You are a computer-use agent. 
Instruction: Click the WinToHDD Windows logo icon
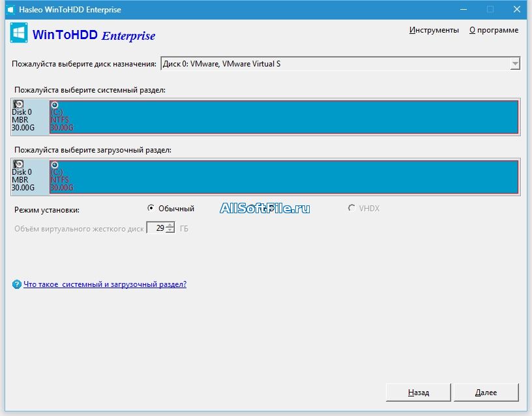pyautogui.click(x=19, y=33)
